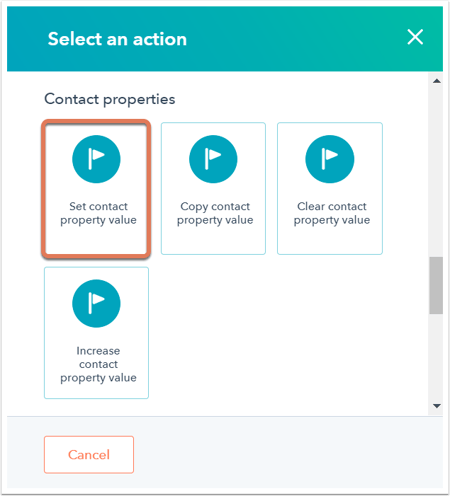Click the scrollbar track below the thumb
Image resolution: width=450 pixels, height=496 pixels.
436,357
